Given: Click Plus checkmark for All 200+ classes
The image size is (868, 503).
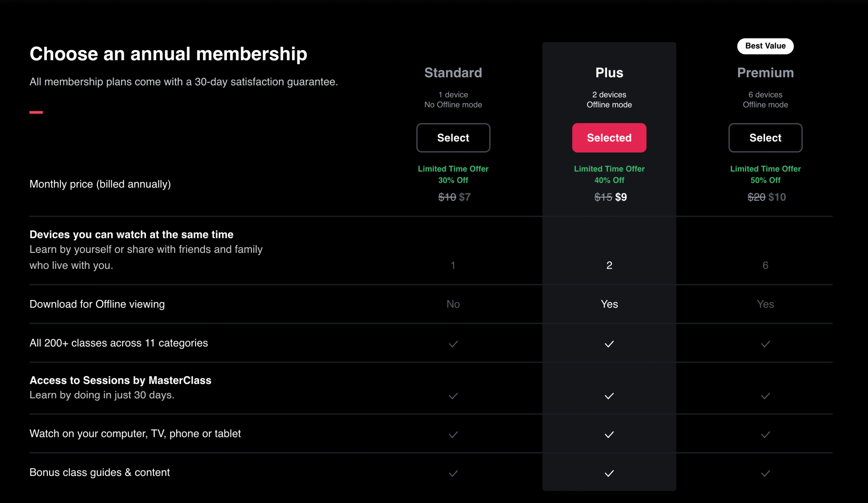Looking at the screenshot, I should tap(609, 344).
